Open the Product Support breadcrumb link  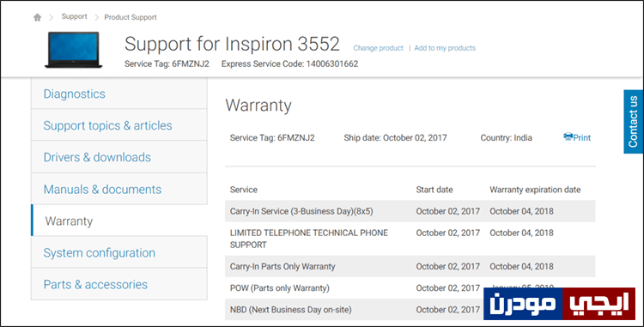tap(131, 17)
